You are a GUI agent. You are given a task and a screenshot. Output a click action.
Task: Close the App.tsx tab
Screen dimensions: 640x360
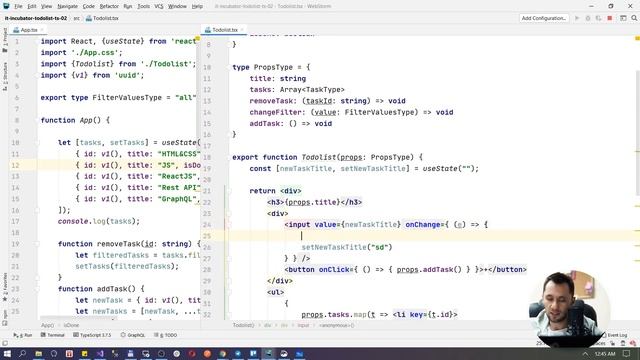click(x=42, y=30)
